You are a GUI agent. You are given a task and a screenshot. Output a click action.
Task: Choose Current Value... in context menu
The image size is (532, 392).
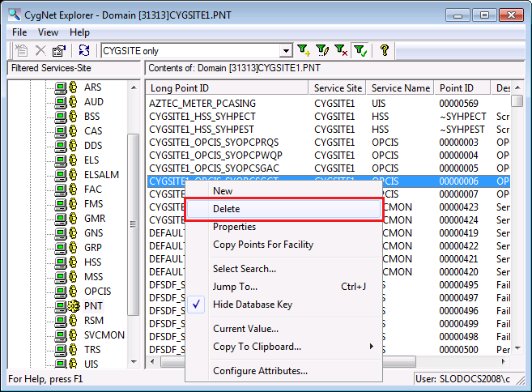coord(283,329)
